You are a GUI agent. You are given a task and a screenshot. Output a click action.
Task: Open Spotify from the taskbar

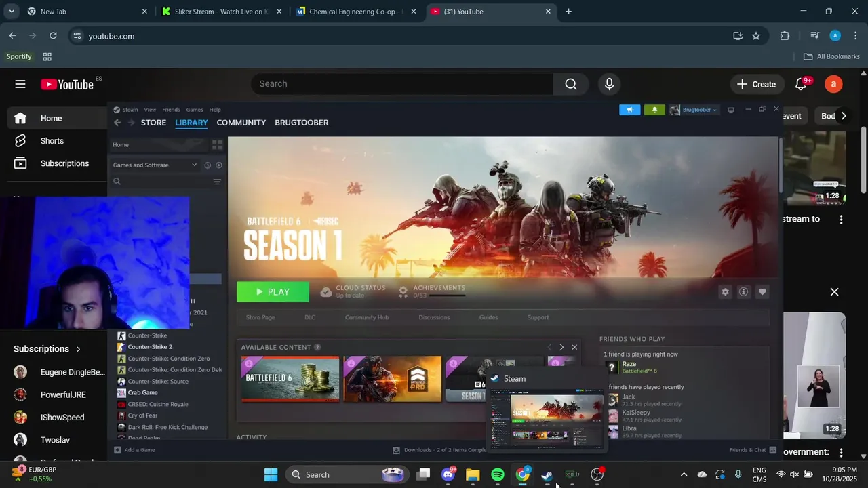pos(498,474)
